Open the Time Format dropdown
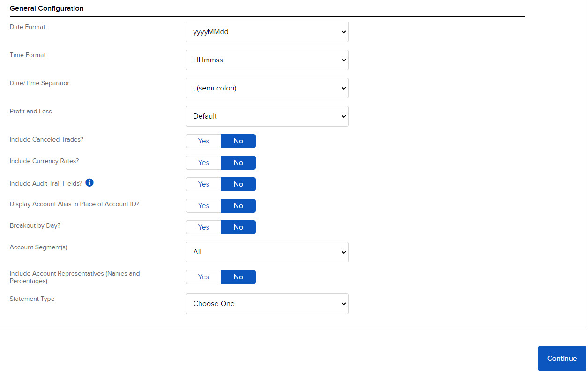 pyautogui.click(x=267, y=60)
